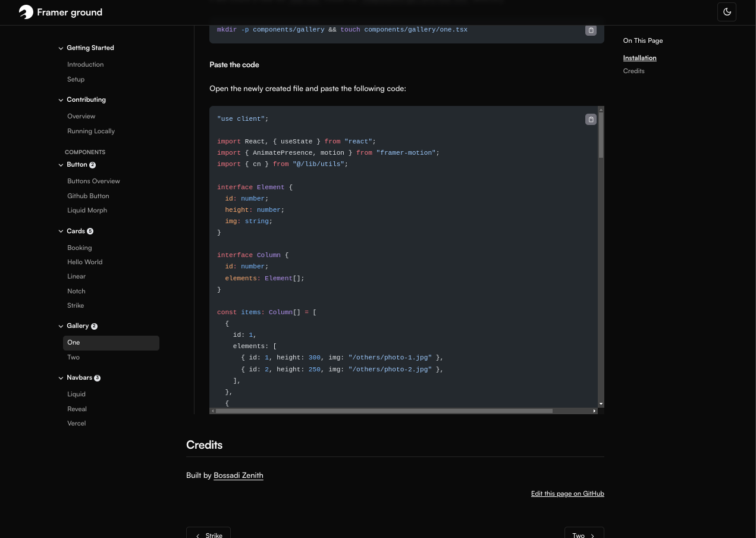Screen dimensions: 756x538
Task: Open the Strike card in the sidebar
Action: coord(76,306)
